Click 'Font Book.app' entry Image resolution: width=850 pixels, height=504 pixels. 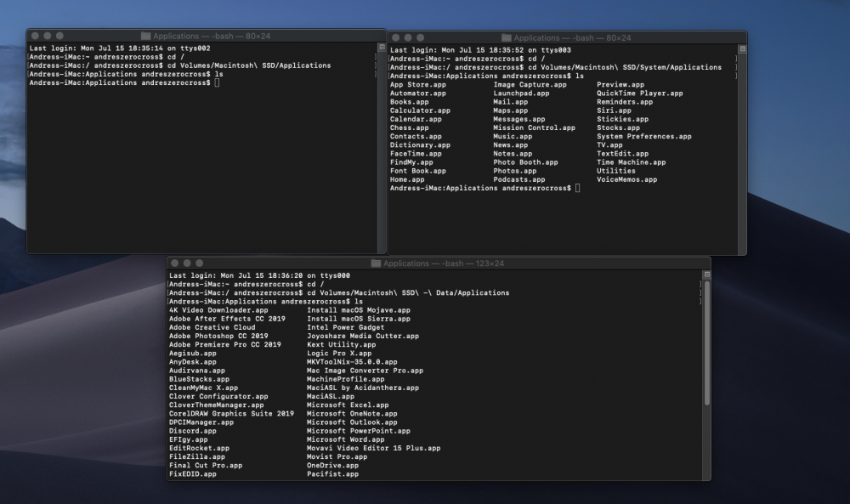418,171
